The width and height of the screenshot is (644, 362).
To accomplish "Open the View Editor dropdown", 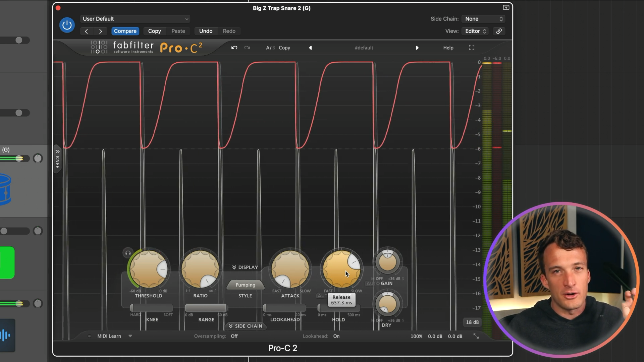I will click(x=476, y=31).
